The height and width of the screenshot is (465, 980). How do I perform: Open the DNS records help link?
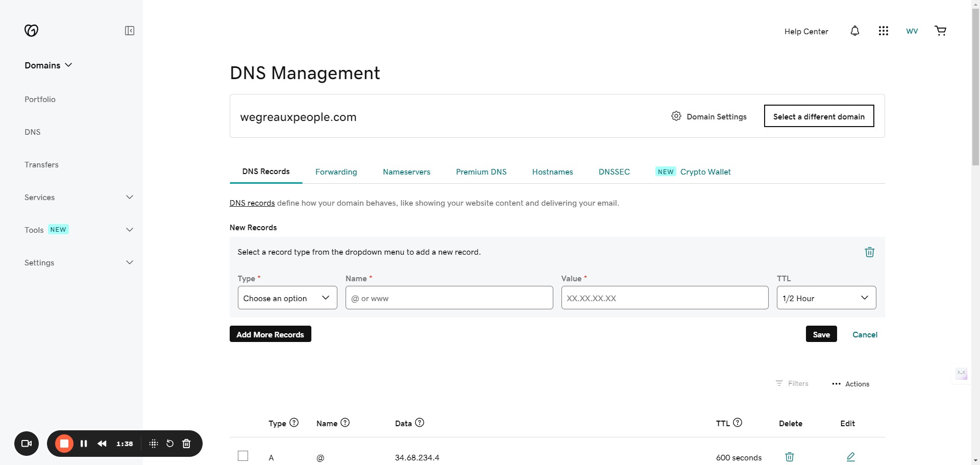click(252, 203)
